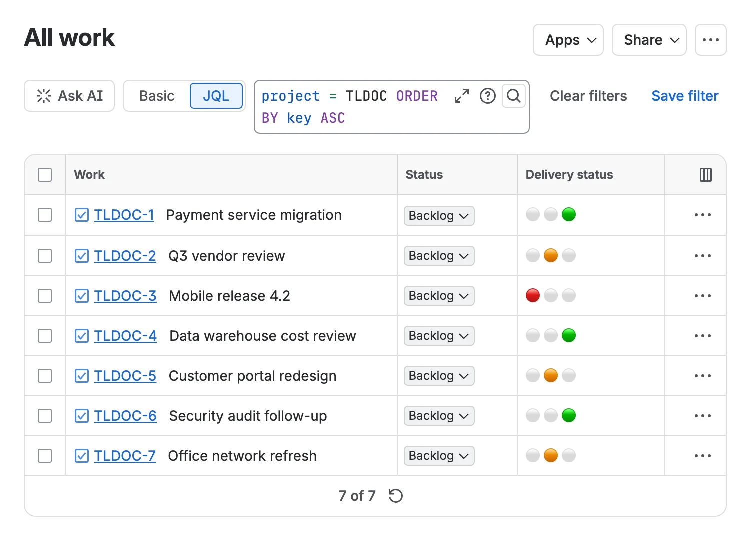The height and width of the screenshot is (560, 751).
Task: Click the task type icon for TLDOC-4
Action: coord(82,336)
